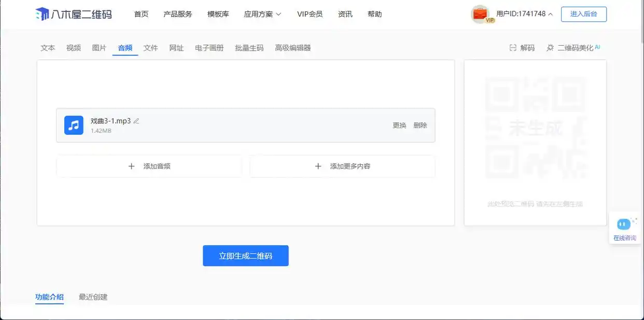The width and height of the screenshot is (644, 320).
Task: Switch to the 视频 tab
Action: pyautogui.click(x=74, y=48)
